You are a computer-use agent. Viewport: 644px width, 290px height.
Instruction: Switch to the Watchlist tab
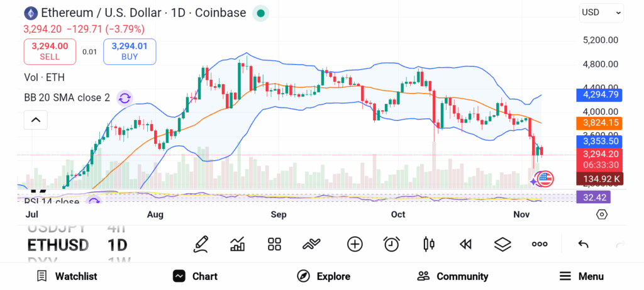(67, 276)
